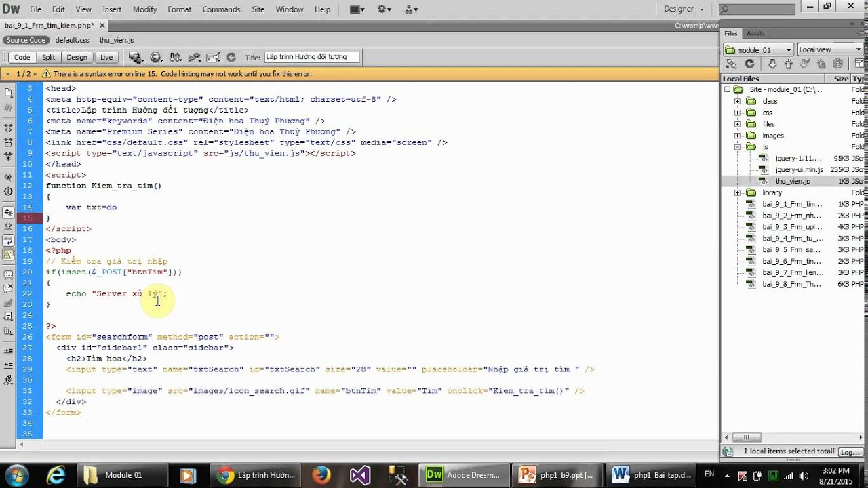868x488 pixels.
Task: Expand the library folder
Action: click(738, 192)
